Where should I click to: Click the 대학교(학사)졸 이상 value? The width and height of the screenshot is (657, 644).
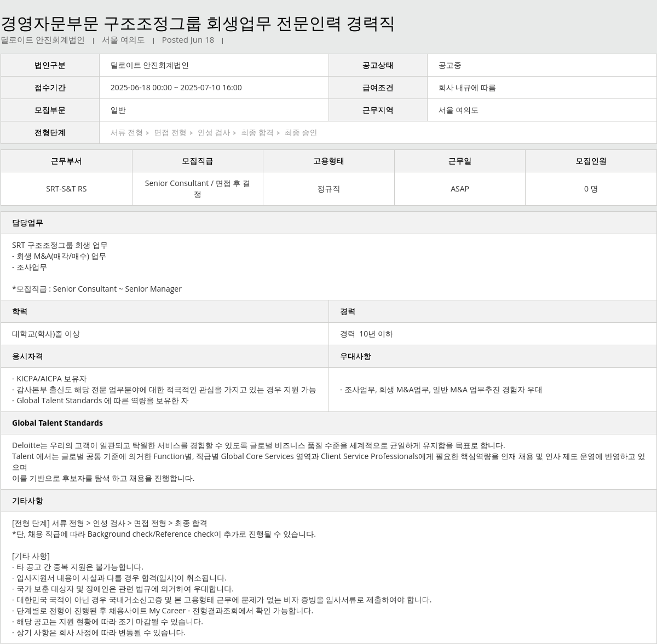point(46,334)
